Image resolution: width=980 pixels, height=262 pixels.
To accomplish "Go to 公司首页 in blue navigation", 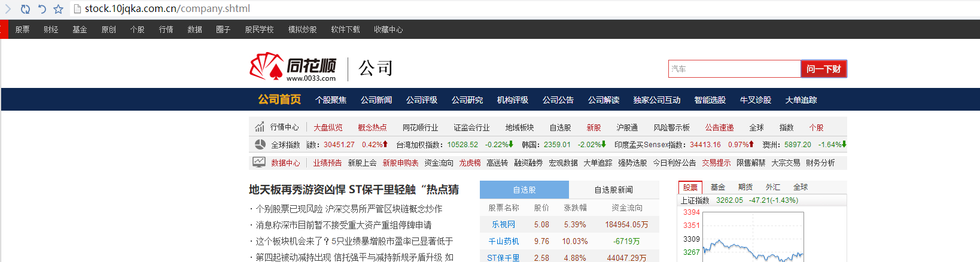I will point(279,99).
